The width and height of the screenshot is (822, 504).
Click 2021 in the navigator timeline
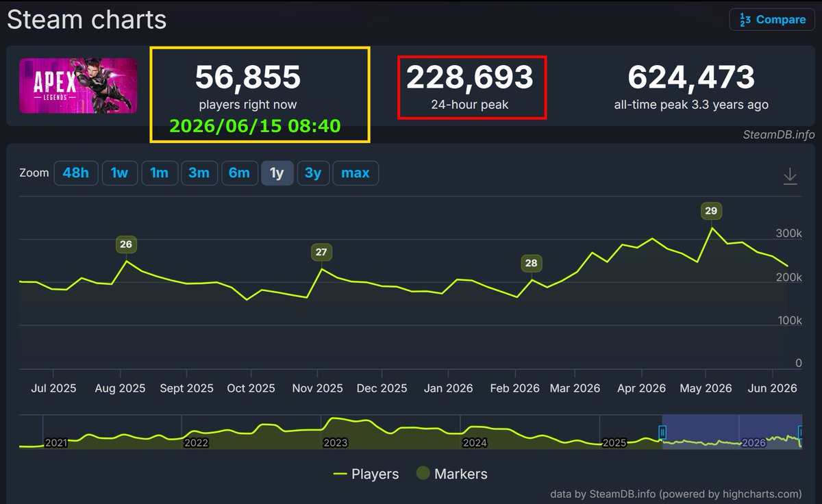(x=56, y=443)
